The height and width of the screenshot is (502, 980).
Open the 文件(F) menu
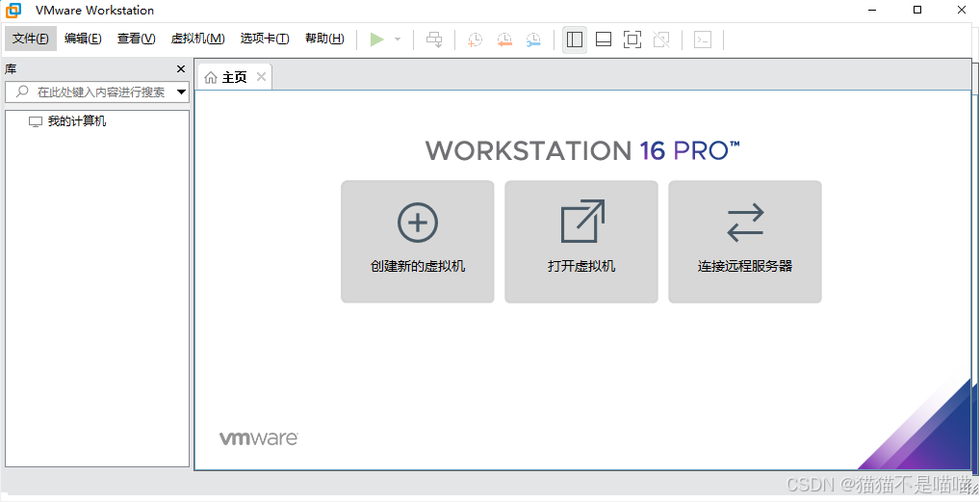point(31,39)
